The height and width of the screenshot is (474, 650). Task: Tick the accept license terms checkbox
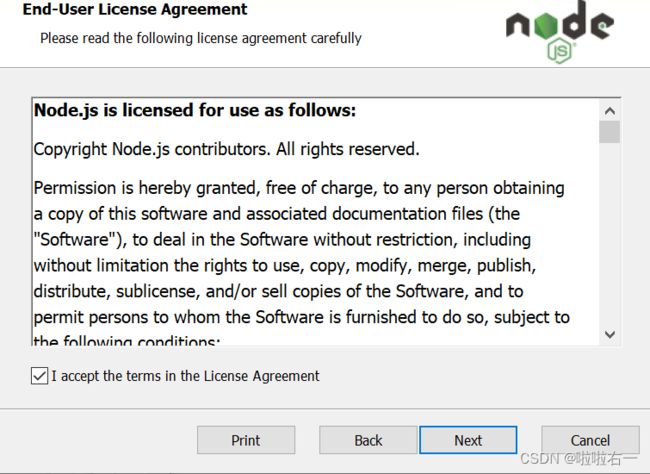pyautogui.click(x=39, y=376)
